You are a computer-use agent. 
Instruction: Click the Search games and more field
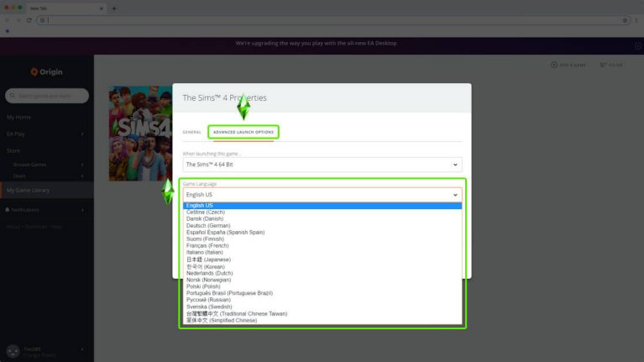[x=47, y=96]
